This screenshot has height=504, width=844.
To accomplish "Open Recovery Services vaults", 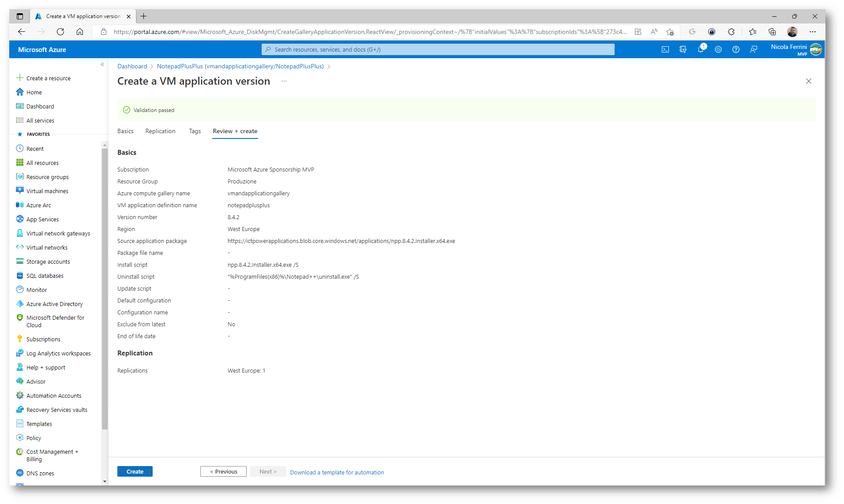I will 57,410.
